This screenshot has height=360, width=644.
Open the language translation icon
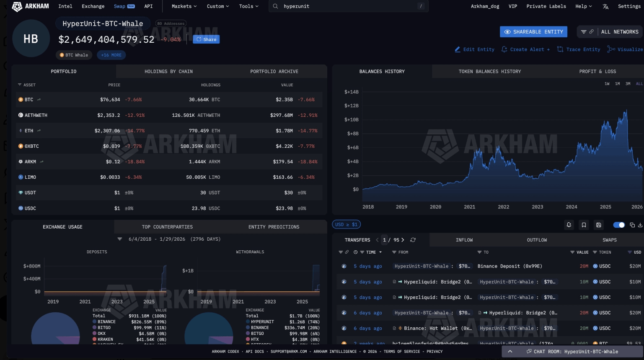tap(605, 6)
